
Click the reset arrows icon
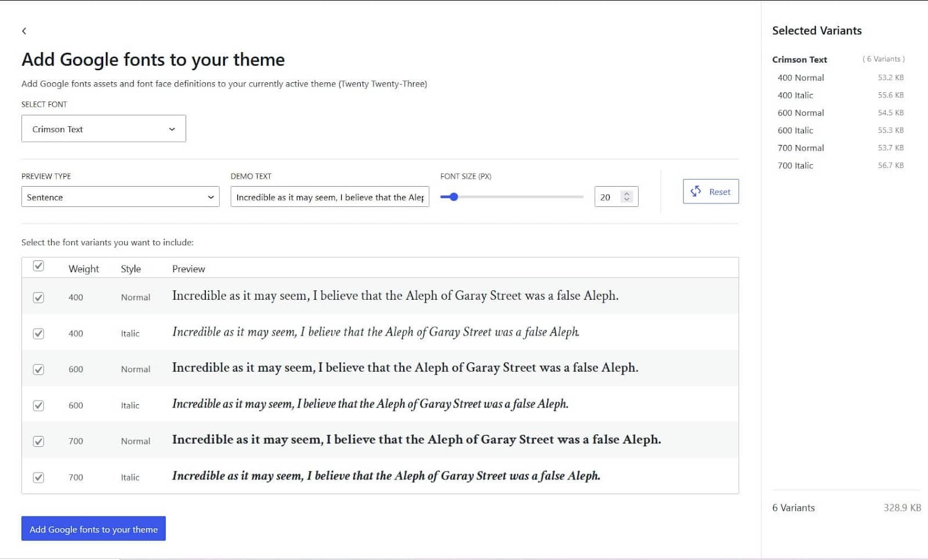695,191
